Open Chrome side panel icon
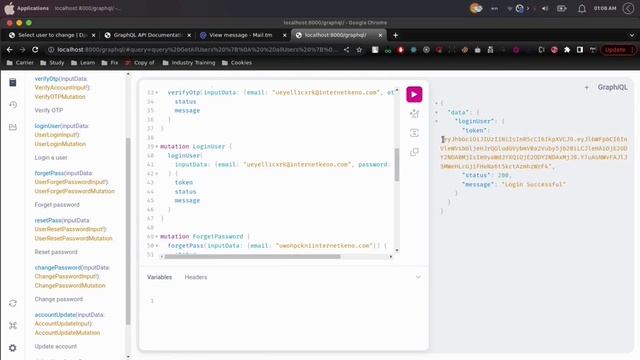 point(580,49)
